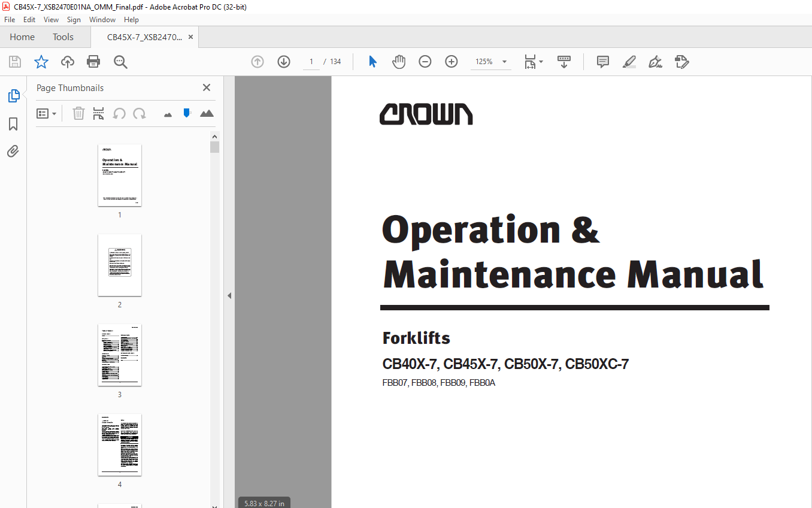
Task: Print the document using printer icon
Action: [x=93, y=62]
